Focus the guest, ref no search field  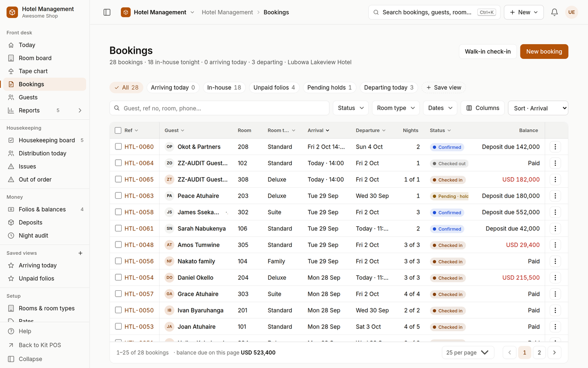point(220,108)
